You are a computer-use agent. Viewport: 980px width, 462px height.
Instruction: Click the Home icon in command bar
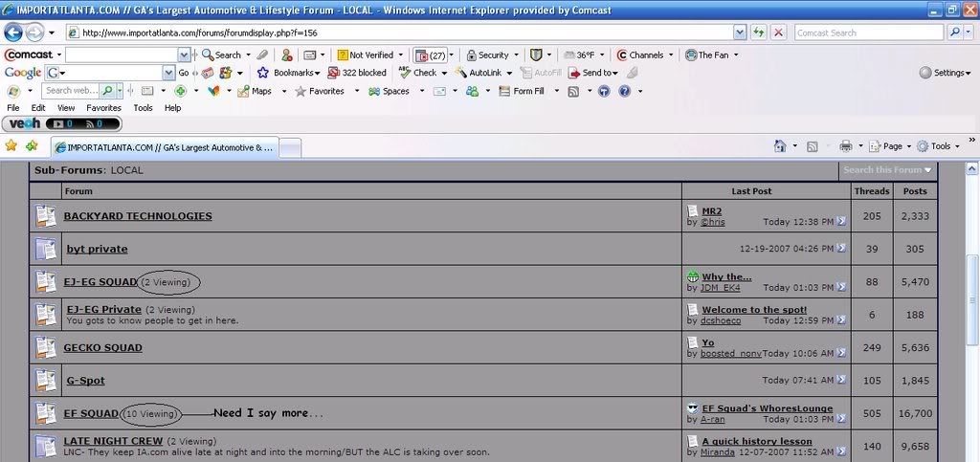coord(780,146)
